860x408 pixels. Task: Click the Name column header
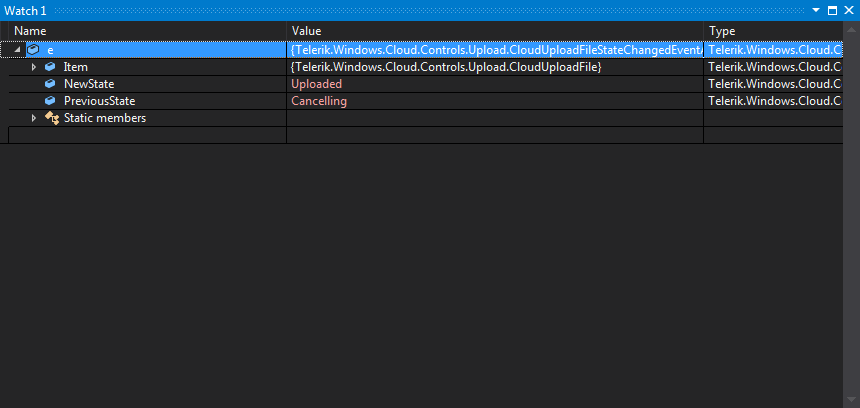coord(30,31)
